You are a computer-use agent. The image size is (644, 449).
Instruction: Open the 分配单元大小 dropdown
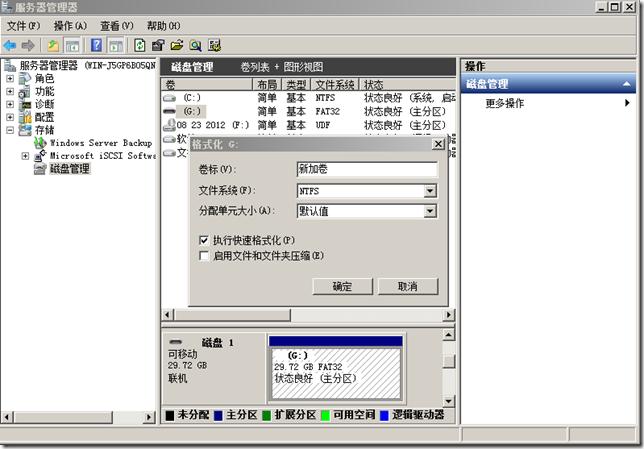[x=430, y=211]
